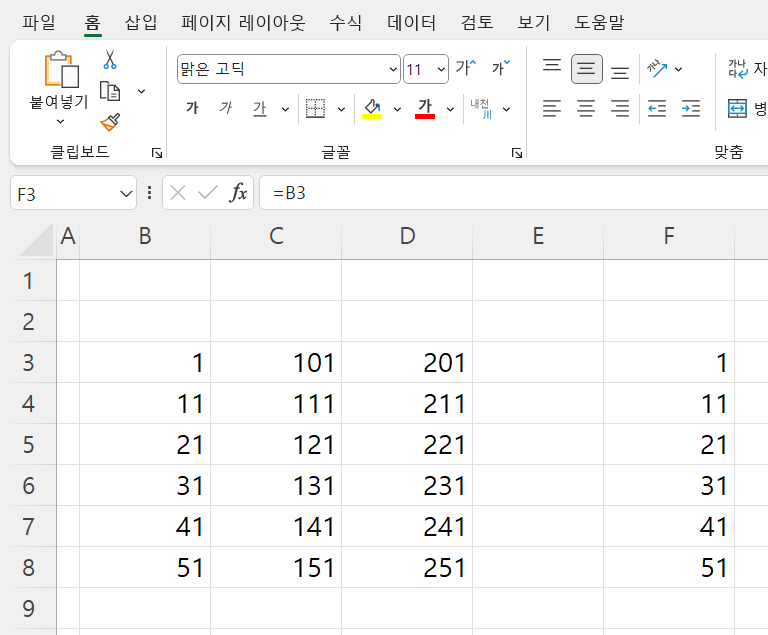The height and width of the screenshot is (635, 768).
Task: Align text left
Action: click(552, 108)
